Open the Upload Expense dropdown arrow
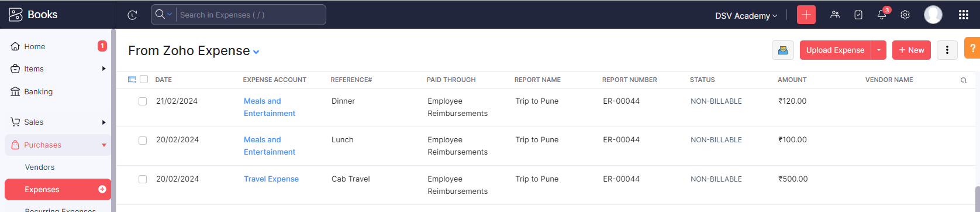Viewport: 980px width, 212px height. pyautogui.click(x=879, y=50)
